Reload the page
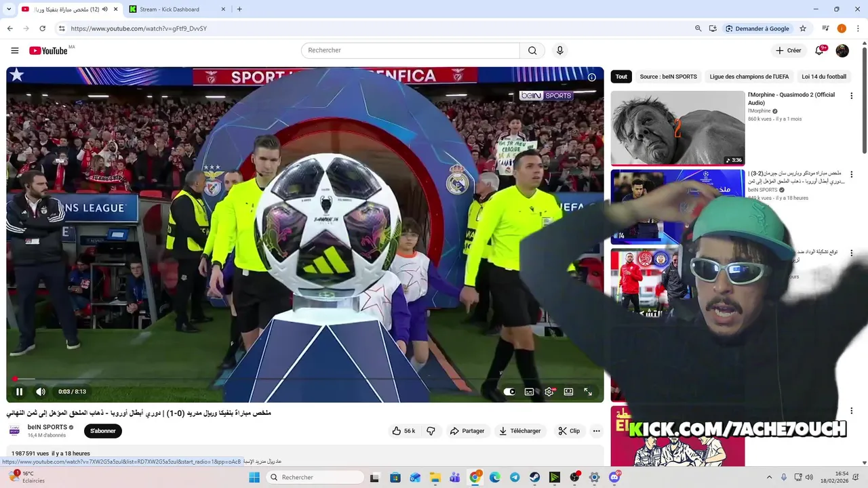Viewport: 868px width, 488px height. 42,28
